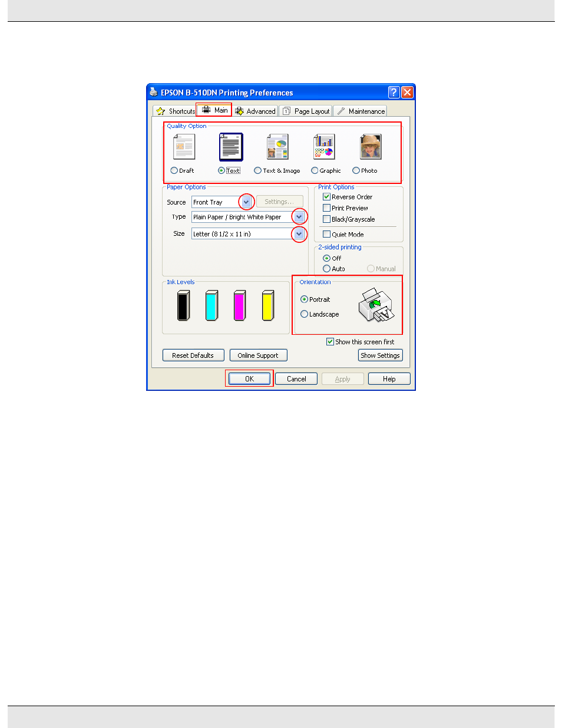This screenshot has width=562, height=728.
Task: Switch to the Page Layout tab
Action: click(x=306, y=111)
